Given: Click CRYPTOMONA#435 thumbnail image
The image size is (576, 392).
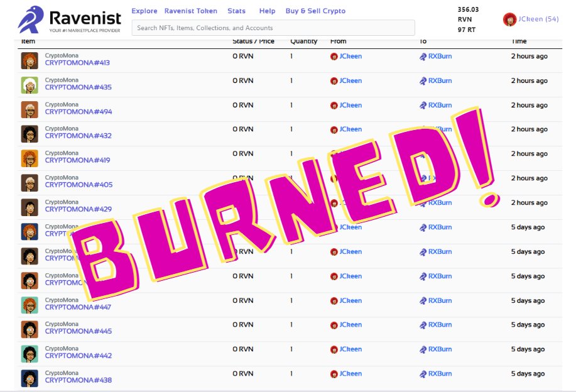Looking at the screenshot, I should (x=30, y=85).
